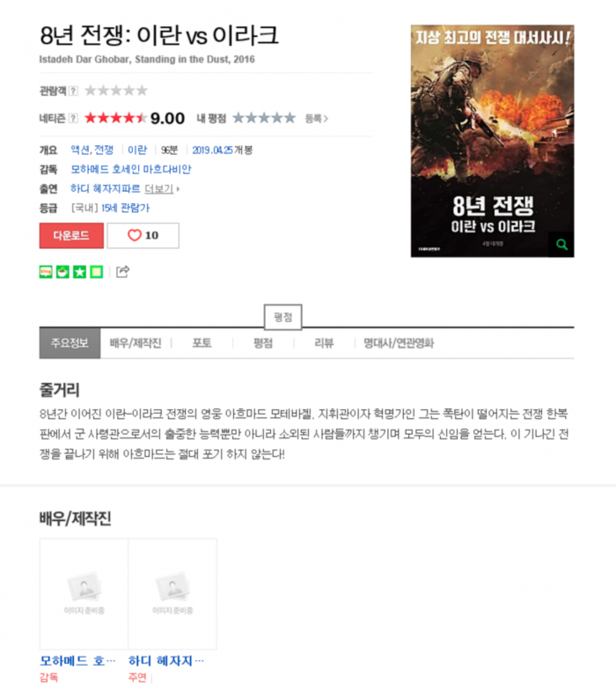Image resolution: width=616 pixels, height=691 pixels.
Task: Open the 명대사/연관영화 tab
Action: (x=399, y=343)
